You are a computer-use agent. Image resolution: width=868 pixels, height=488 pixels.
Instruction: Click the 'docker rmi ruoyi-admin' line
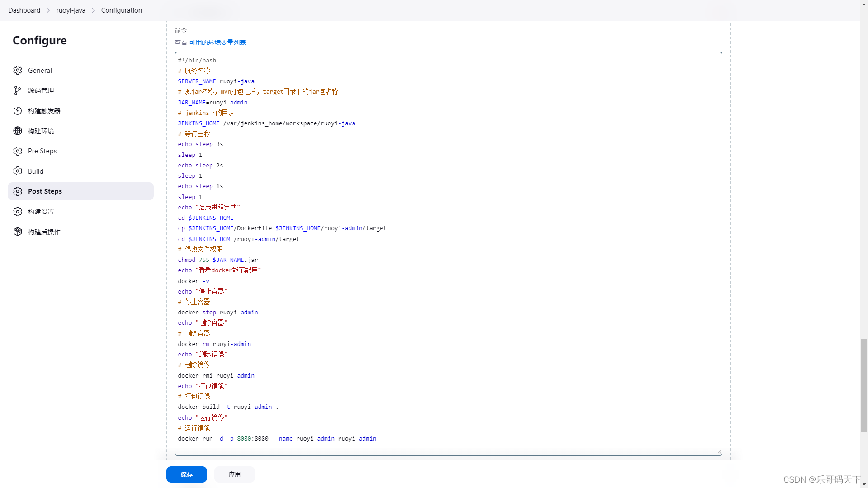click(x=216, y=376)
